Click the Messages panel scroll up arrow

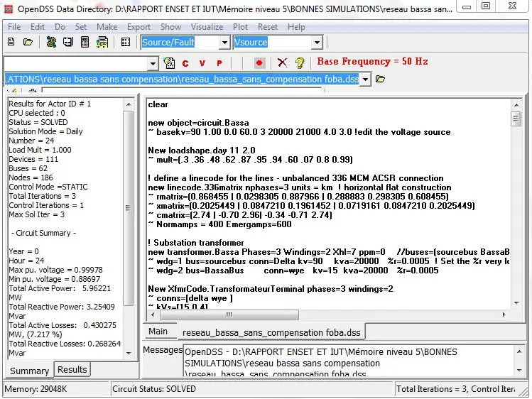519,351
